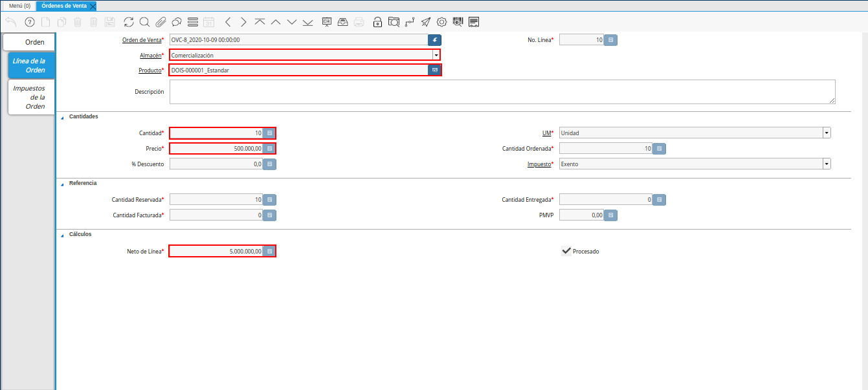Screen dimensions: 868x390
Task: Refresh the record with circular arrows icon
Action: (x=129, y=22)
